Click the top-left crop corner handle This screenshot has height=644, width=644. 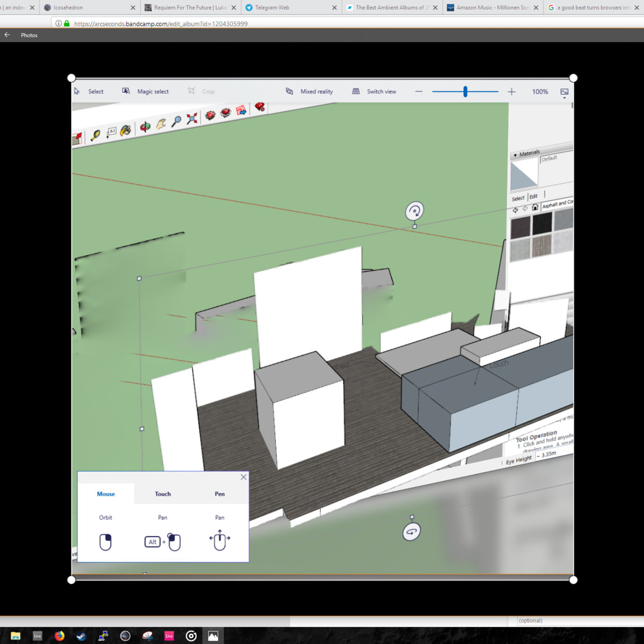coord(71,78)
